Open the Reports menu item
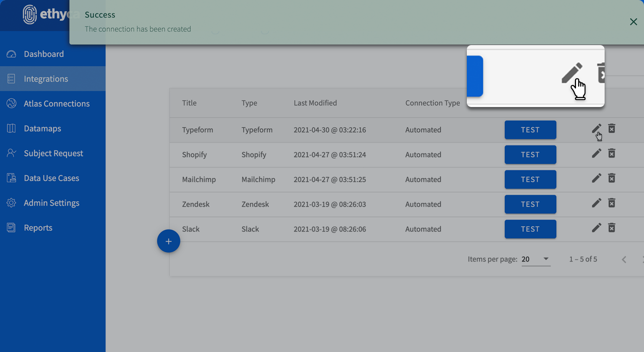 pyautogui.click(x=52, y=228)
